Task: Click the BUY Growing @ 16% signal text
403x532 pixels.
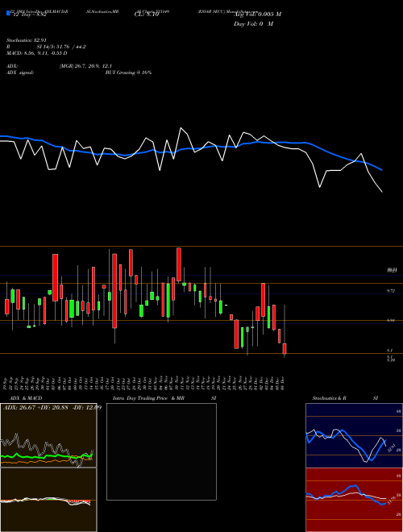Action: point(128,73)
